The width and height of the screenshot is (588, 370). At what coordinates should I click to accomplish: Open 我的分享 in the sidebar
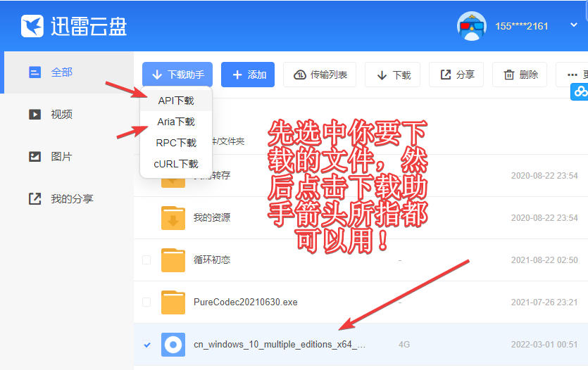[67, 199]
